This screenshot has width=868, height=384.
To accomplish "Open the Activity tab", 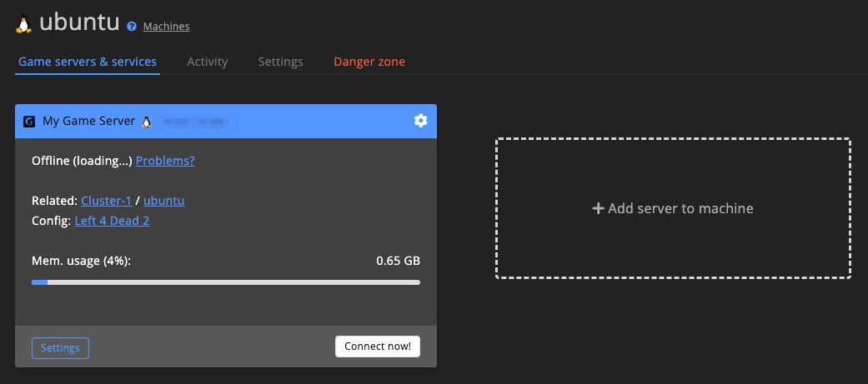I will (207, 62).
